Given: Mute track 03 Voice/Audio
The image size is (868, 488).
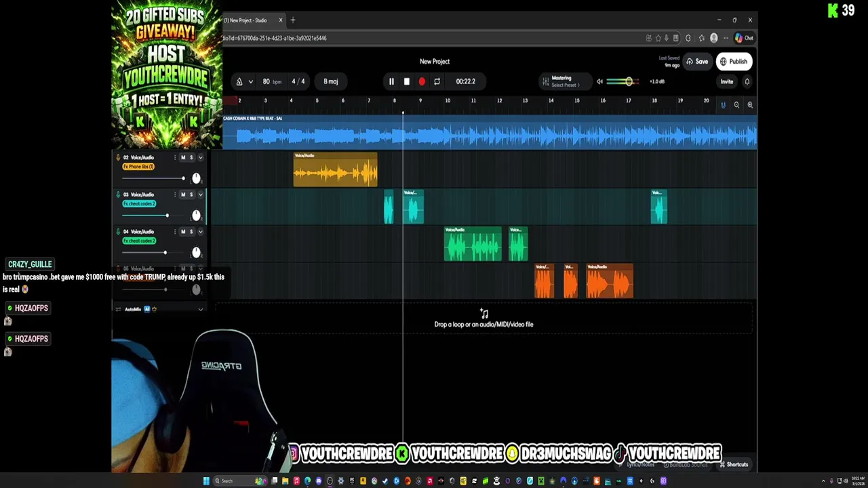Looking at the screenshot, I should [182, 195].
